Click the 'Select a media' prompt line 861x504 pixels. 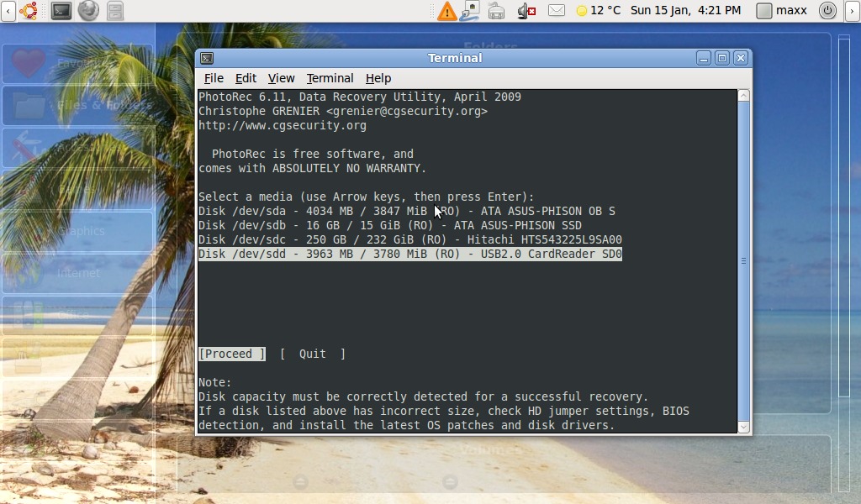pos(367,197)
